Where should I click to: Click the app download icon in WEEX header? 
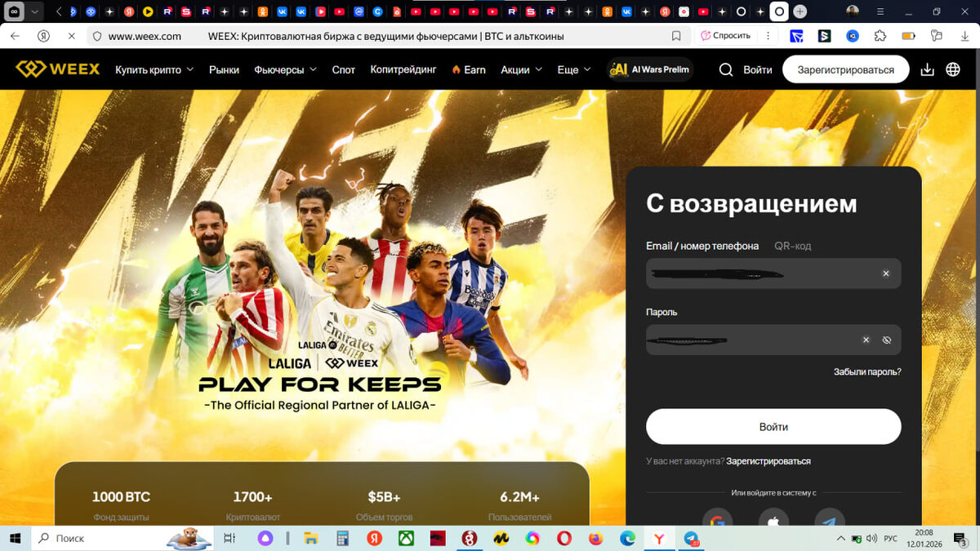pos(927,69)
